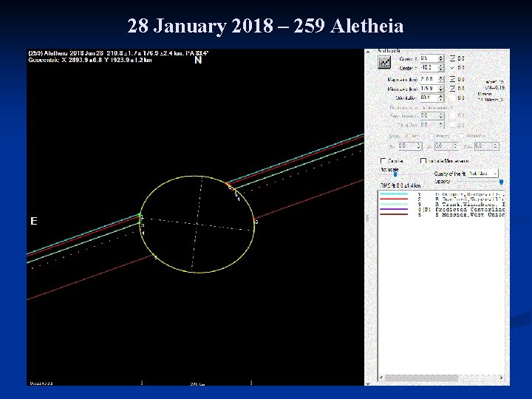The height and width of the screenshot is (399, 532).
Task: Click the Orientation value field
Action: (x=429, y=98)
